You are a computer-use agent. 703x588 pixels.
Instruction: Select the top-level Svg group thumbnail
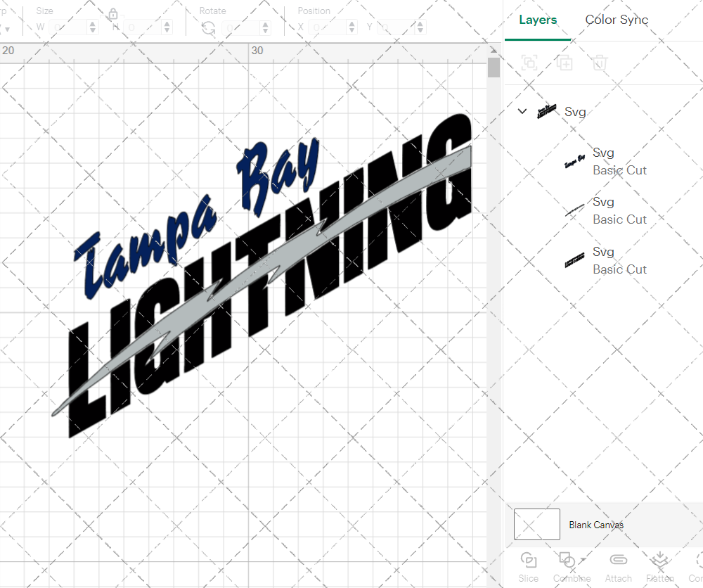click(546, 112)
